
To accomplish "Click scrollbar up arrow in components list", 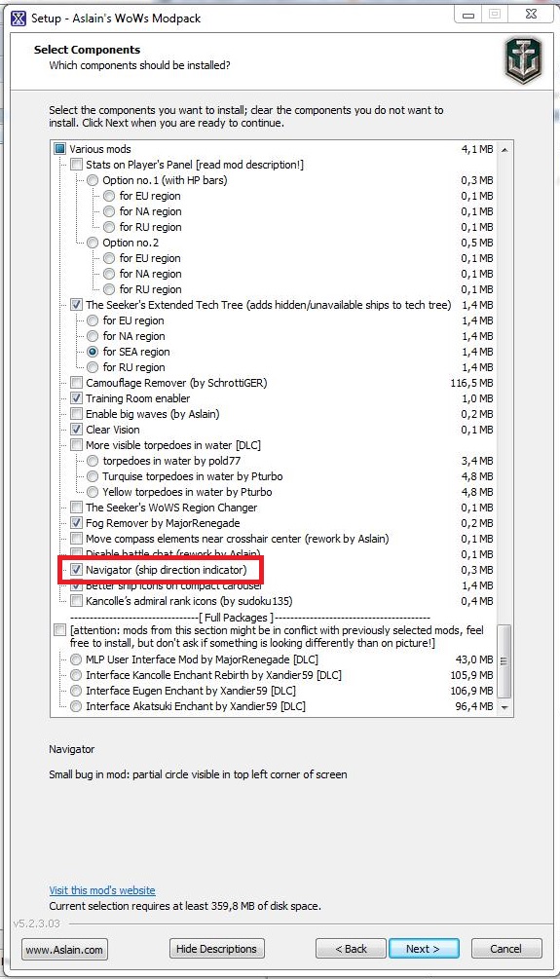I will (504, 150).
